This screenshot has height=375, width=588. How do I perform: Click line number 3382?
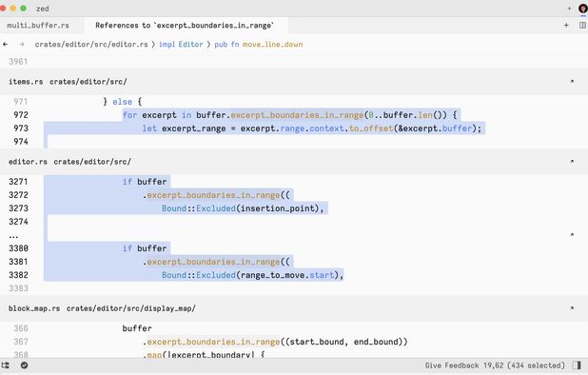[x=18, y=275]
